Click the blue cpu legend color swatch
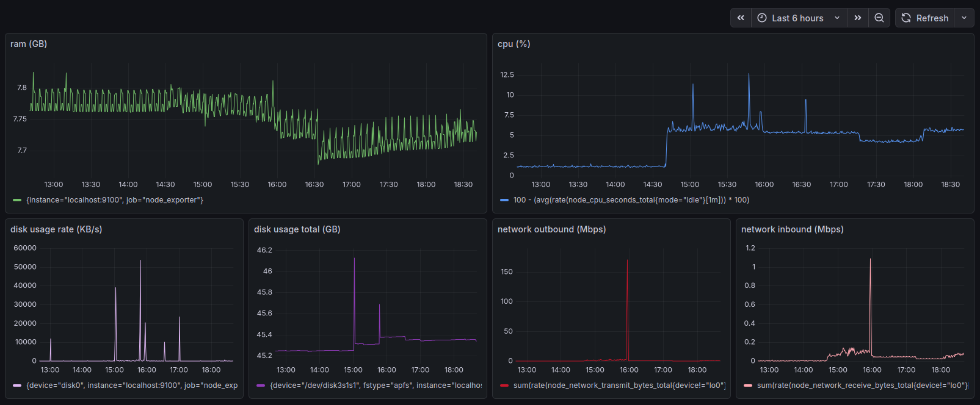Screen dimensions: 980x405 pyautogui.click(x=504, y=200)
